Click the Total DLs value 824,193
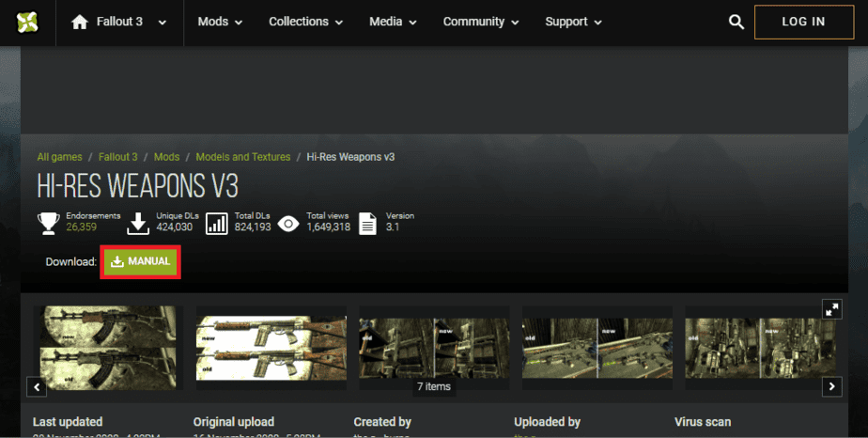The image size is (868, 438). (253, 227)
